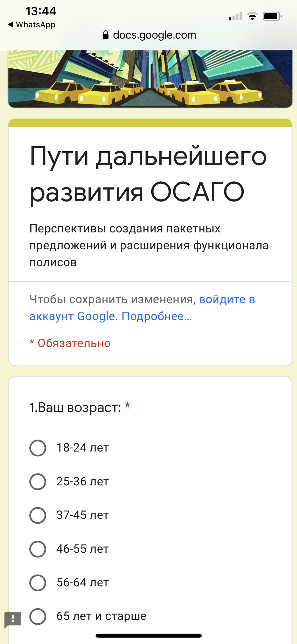Select the 25-36 лет radio button
Image resolution: width=297 pixels, height=644 pixels.
(38, 482)
